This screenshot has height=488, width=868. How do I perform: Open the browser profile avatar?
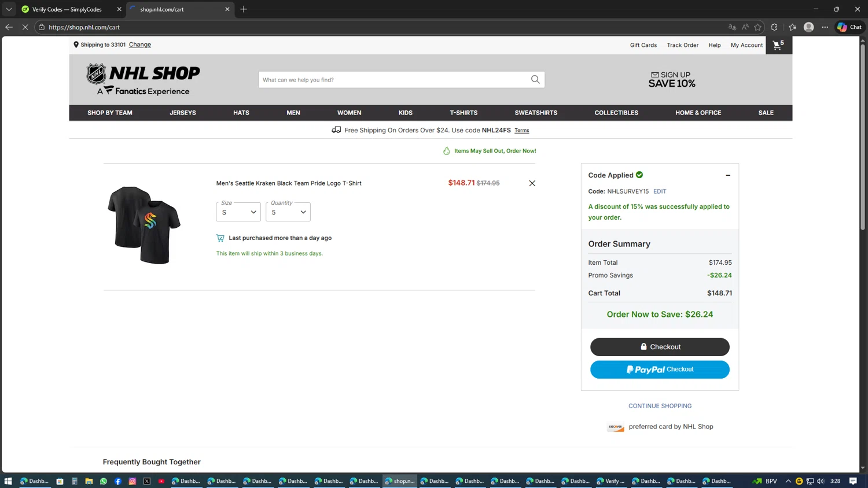click(x=809, y=27)
